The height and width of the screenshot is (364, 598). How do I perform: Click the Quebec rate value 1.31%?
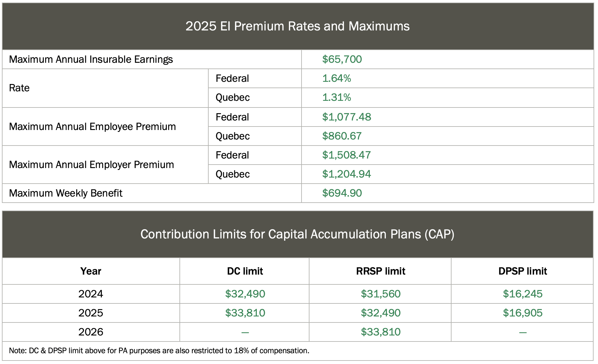(336, 97)
